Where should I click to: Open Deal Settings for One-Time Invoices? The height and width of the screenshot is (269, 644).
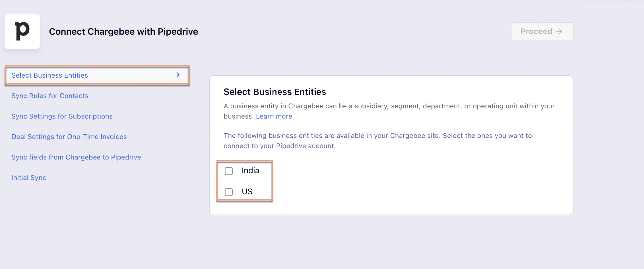[69, 137]
